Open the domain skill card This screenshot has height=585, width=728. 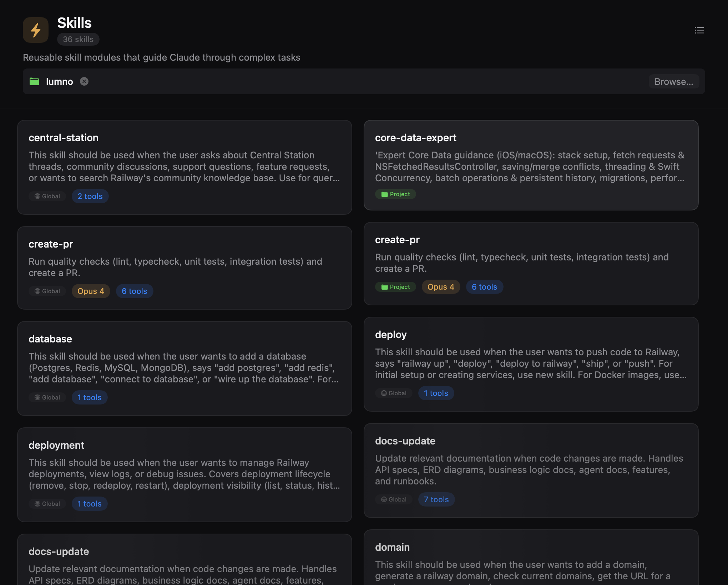(x=392, y=547)
